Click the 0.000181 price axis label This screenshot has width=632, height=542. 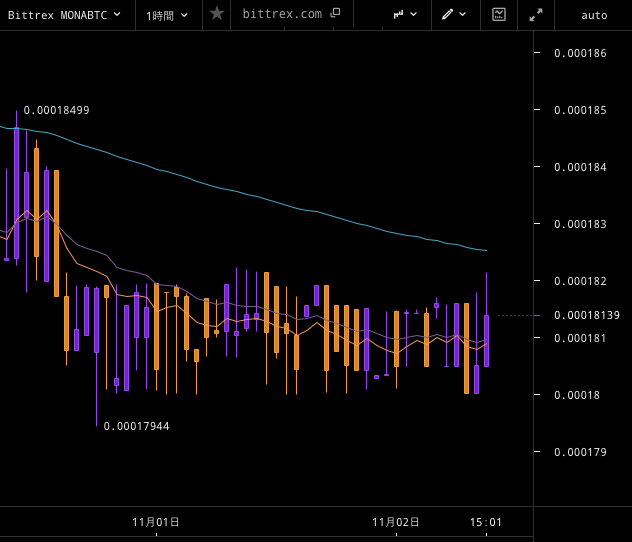click(580, 338)
